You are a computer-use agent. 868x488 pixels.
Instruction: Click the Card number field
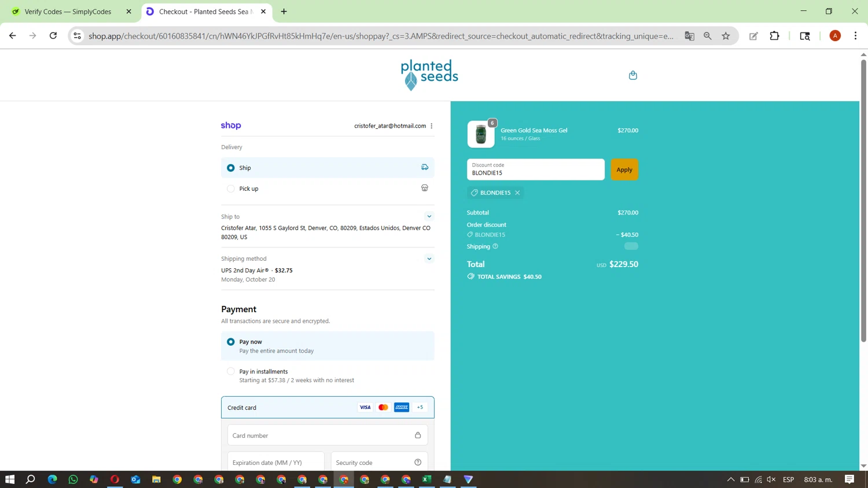(x=328, y=435)
